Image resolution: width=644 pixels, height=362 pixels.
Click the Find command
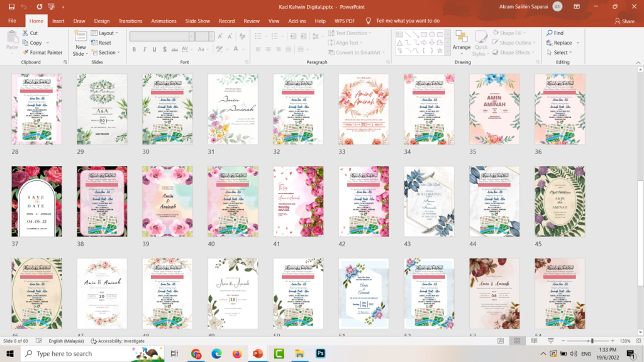pyautogui.click(x=555, y=33)
